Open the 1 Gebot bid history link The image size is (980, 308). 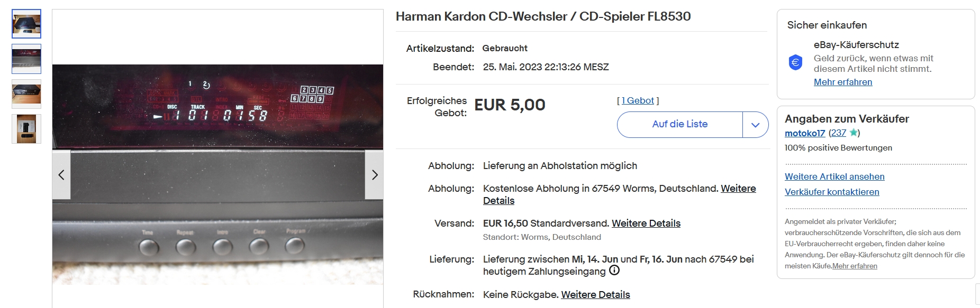pos(638,100)
